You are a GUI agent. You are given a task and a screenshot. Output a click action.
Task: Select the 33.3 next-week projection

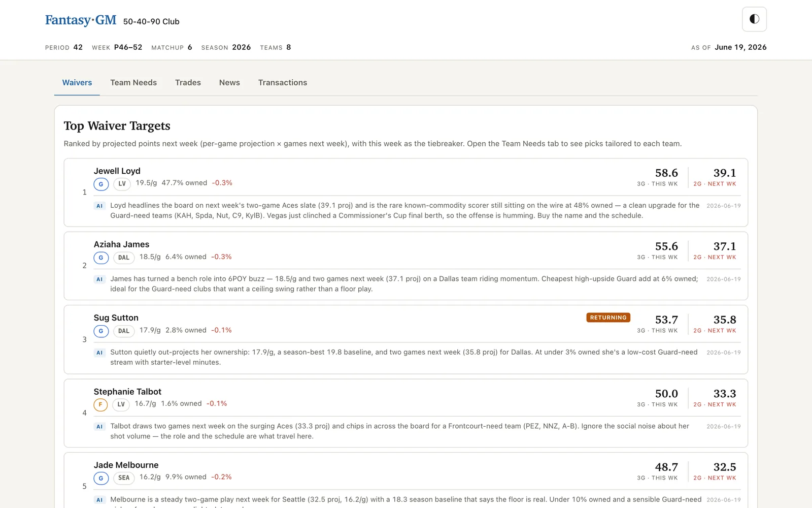[725, 394]
